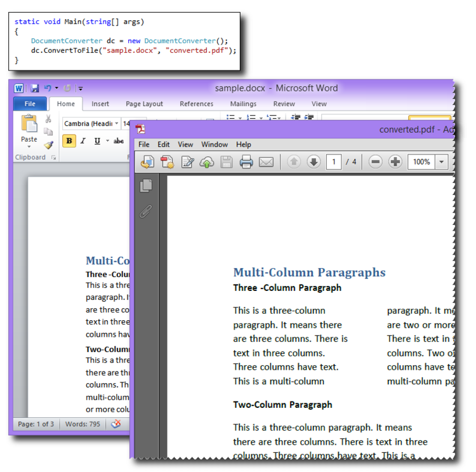Toggle Strikethrough formatting in Word
The image size is (476, 472).
(119, 141)
